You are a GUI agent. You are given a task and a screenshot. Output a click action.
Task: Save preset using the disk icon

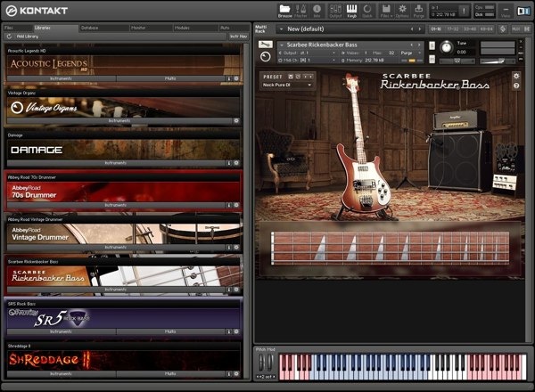point(291,77)
